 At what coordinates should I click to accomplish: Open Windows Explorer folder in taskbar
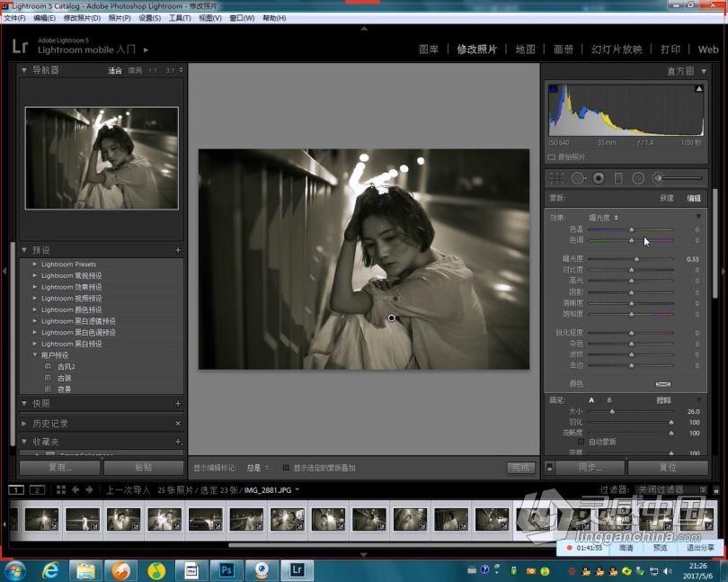pos(85,570)
